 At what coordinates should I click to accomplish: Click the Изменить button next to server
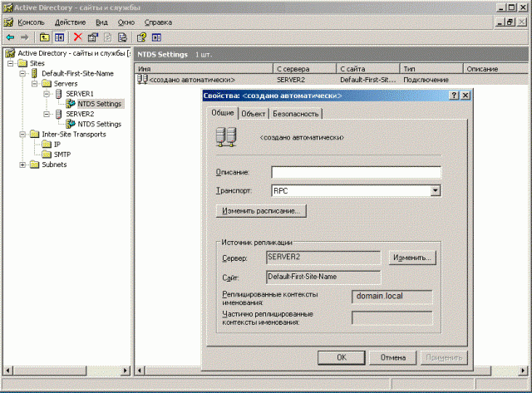(x=412, y=258)
